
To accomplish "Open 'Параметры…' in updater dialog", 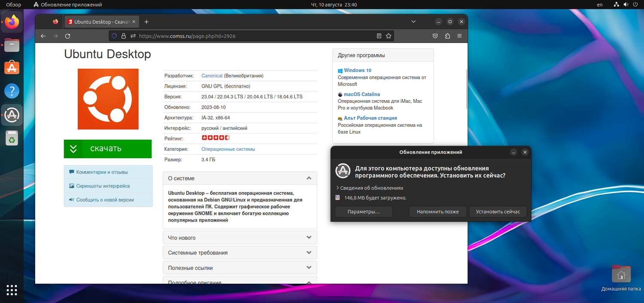I will coord(364,211).
